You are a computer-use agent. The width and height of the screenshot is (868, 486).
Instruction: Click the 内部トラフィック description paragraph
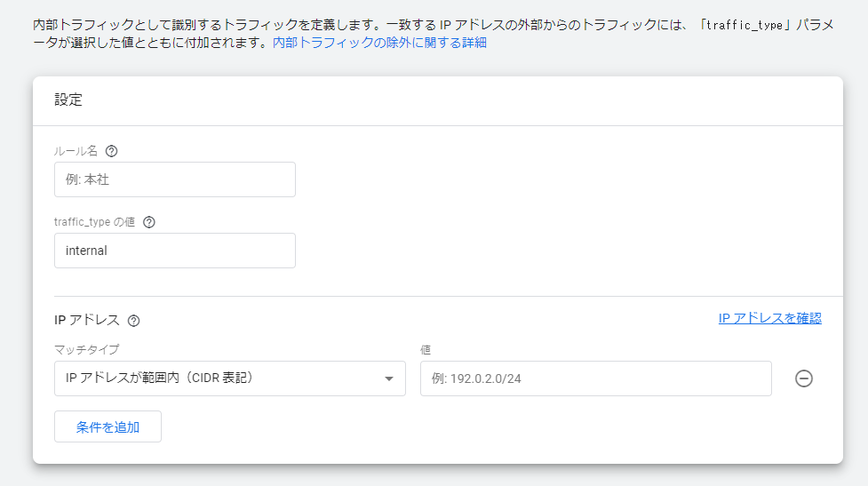(x=434, y=34)
